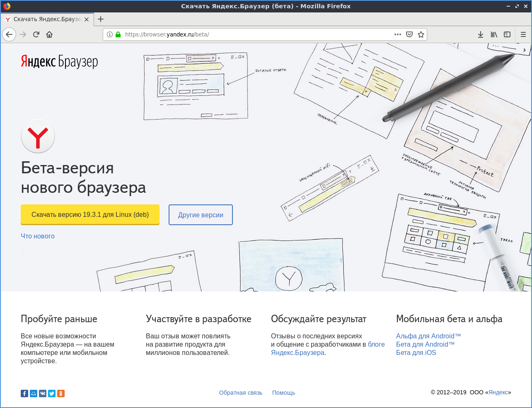Click the Яндекс Браузер logo

pos(59,61)
